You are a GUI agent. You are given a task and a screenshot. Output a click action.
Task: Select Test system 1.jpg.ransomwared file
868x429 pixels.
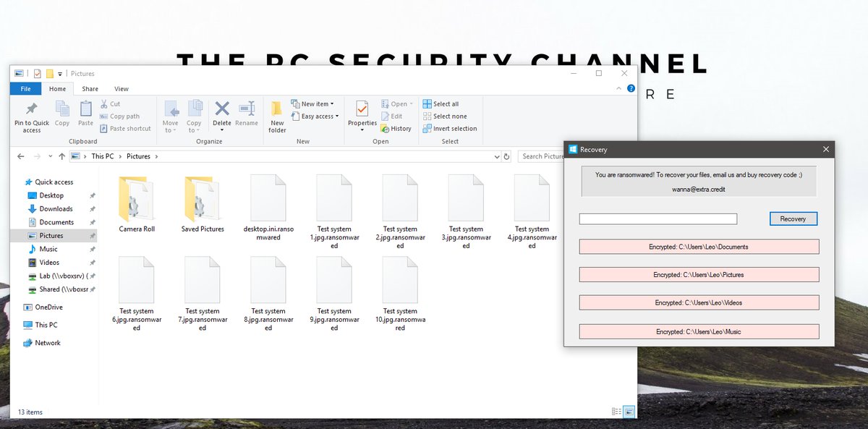(334, 213)
